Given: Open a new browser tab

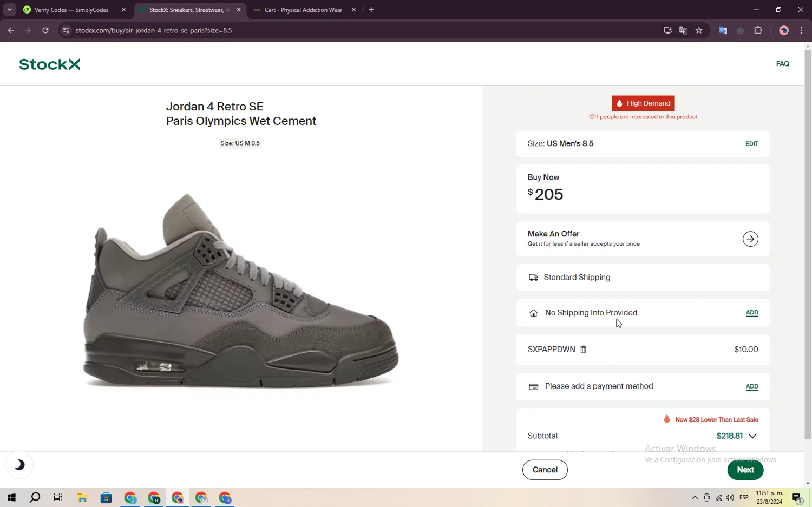Looking at the screenshot, I should coord(371,10).
